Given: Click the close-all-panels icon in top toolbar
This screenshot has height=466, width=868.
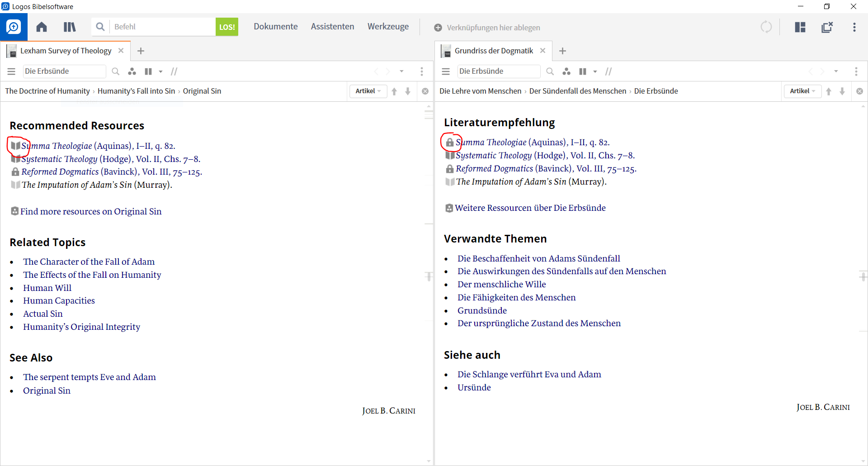Looking at the screenshot, I should point(827,27).
